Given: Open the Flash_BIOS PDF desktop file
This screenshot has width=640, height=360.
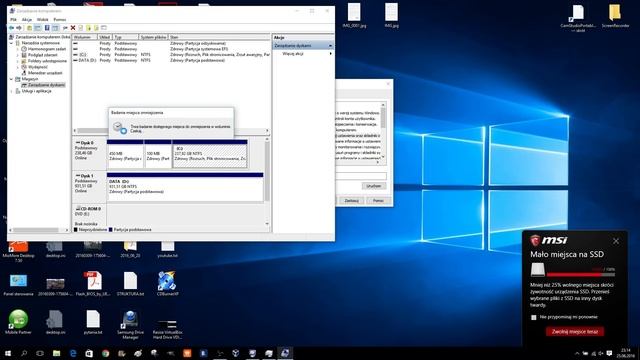Looking at the screenshot, I should (93, 283).
